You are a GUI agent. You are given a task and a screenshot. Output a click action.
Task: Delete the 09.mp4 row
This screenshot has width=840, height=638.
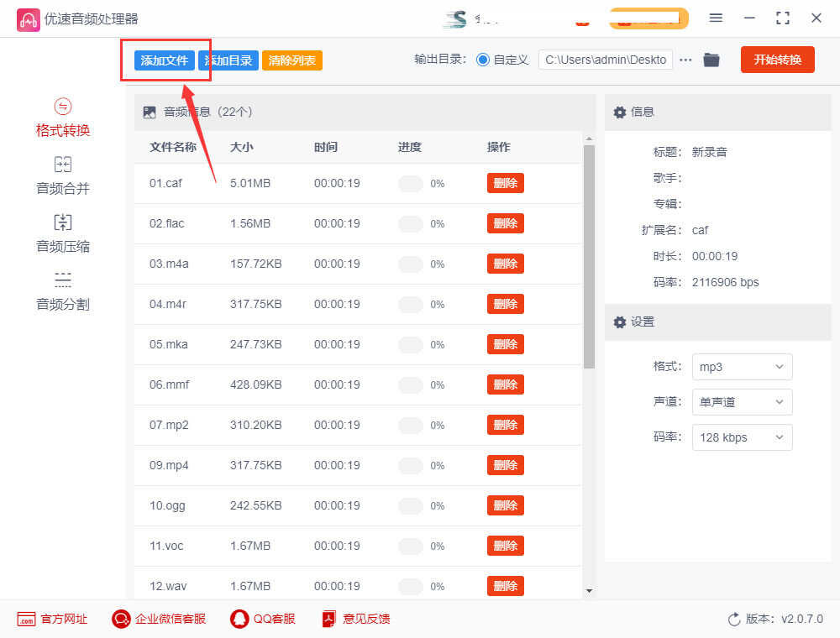click(x=505, y=465)
